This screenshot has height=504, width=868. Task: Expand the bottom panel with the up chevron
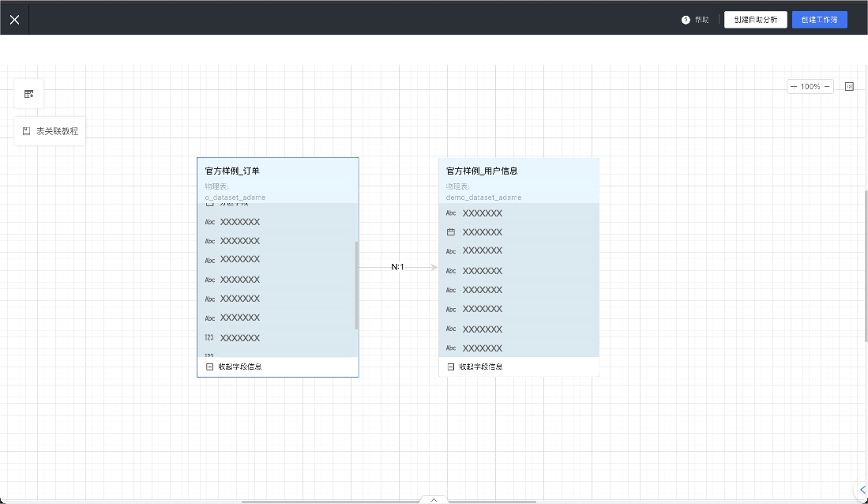(434, 499)
